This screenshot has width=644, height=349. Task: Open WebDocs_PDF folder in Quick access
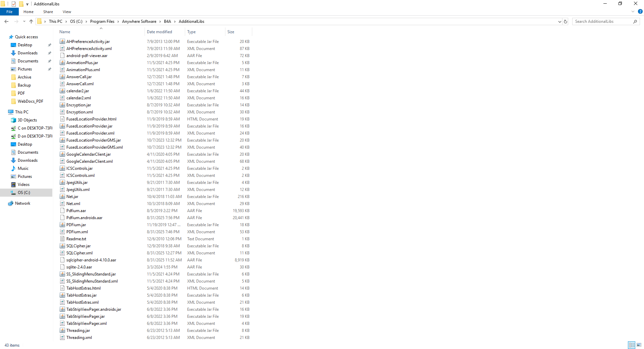(x=30, y=101)
